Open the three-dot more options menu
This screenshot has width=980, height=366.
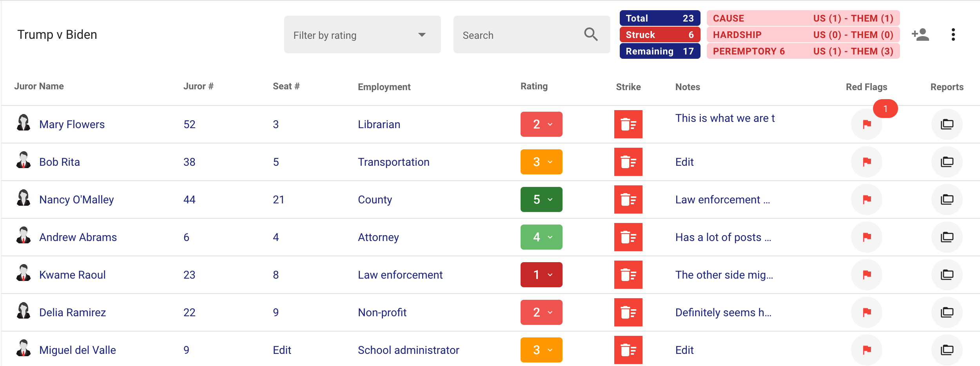[953, 34]
